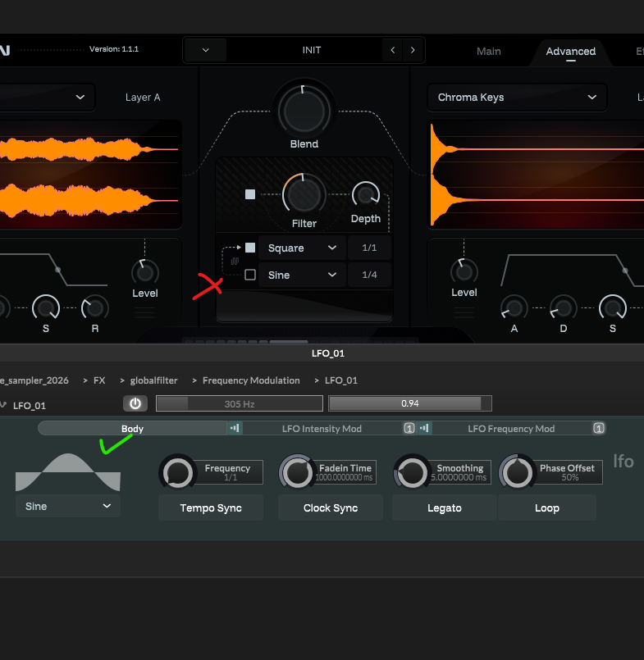Click the LFO Frequency Mod modulation icon
This screenshot has height=660, width=644.
pos(425,428)
